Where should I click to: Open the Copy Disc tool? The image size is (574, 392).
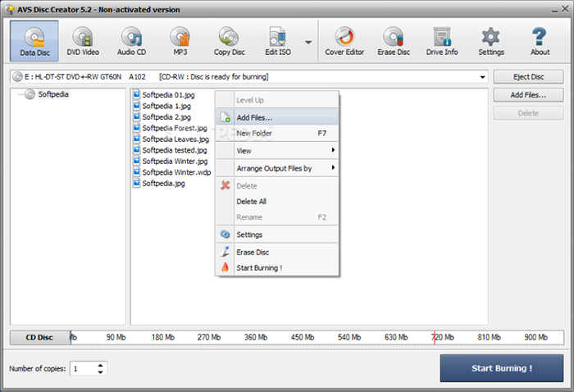tap(229, 41)
